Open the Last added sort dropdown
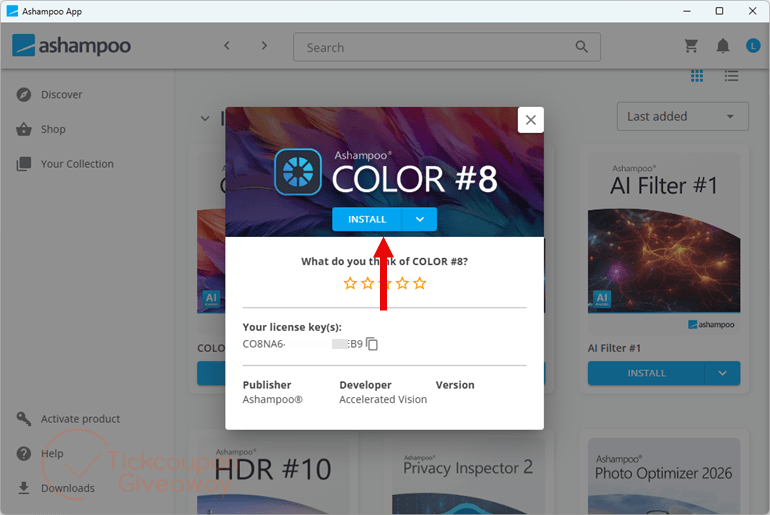 (x=682, y=116)
